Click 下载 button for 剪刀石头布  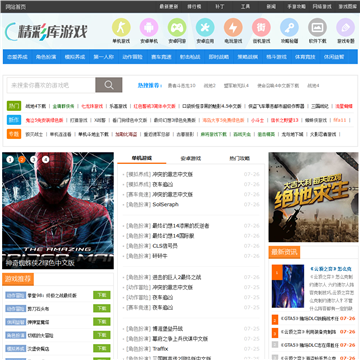tap(102, 308)
